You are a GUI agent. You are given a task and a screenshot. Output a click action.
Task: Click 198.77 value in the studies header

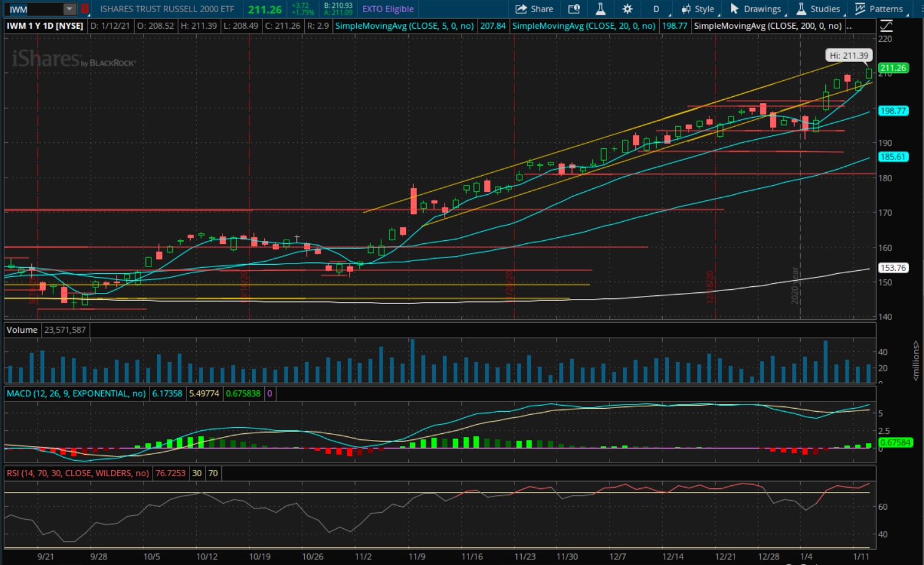click(674, 26)
